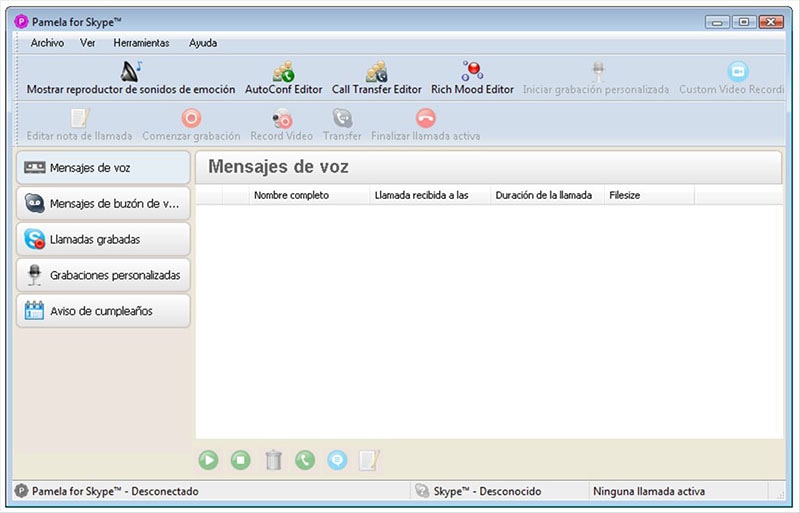
Task: Click Pamela for Skype Desconectado status
Action: coord(115,492)
